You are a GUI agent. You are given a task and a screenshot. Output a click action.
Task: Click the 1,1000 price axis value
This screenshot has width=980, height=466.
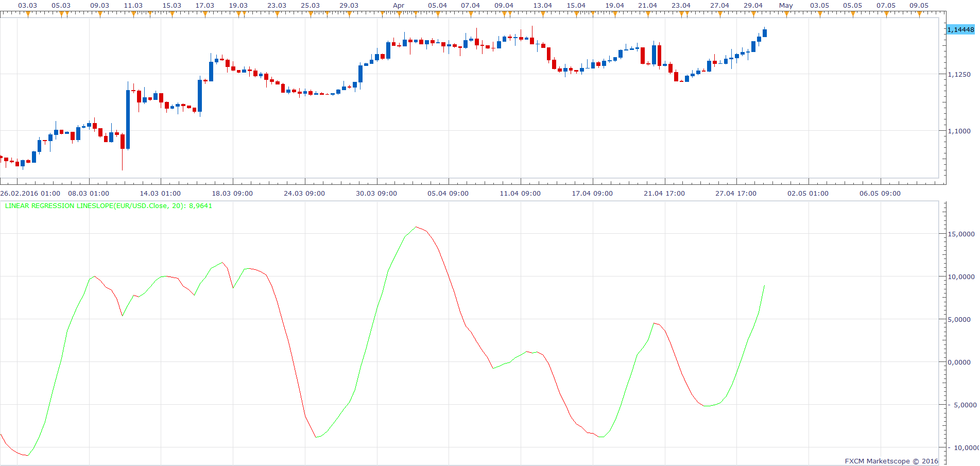click(959, 131)
